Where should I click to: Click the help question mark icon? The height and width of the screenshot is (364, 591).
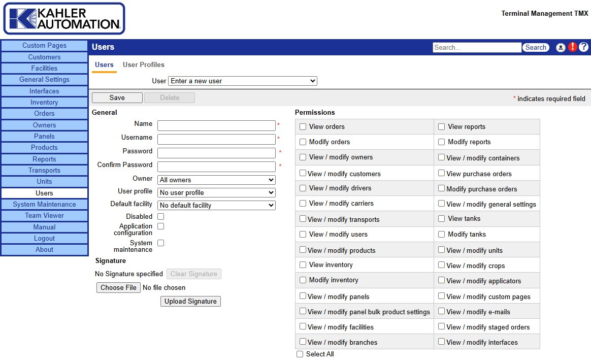click(x=583, y=47)
